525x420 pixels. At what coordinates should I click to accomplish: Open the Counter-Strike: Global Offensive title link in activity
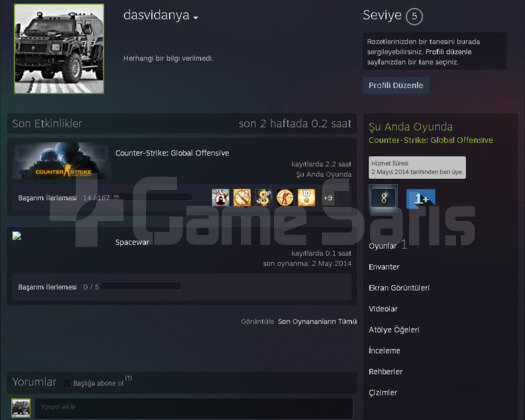tap(172, 153)
